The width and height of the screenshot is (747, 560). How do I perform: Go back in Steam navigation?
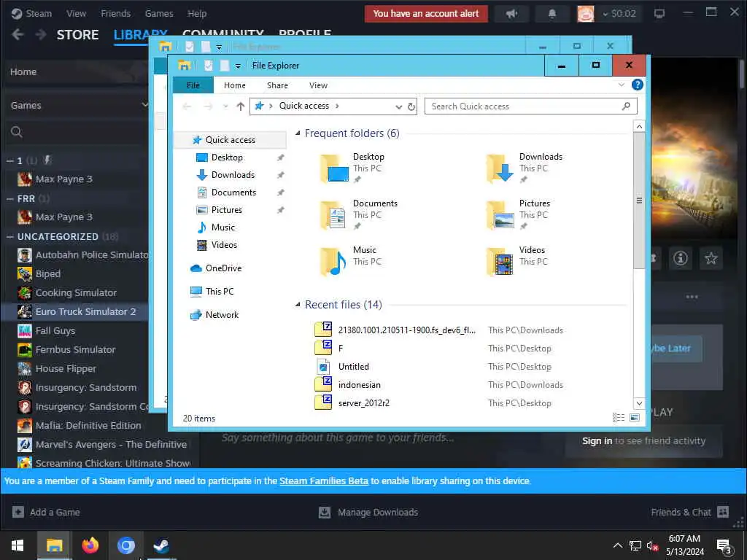pyautogui.click(x=18, y=34)
